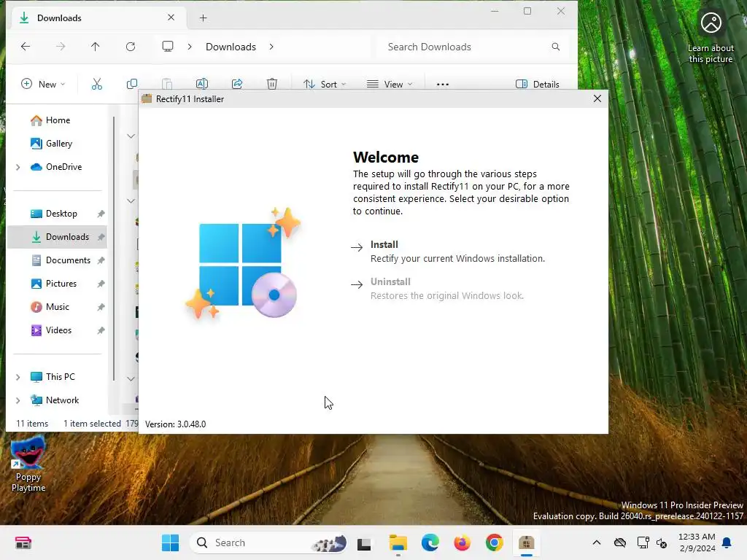The width and height of the screenshot is (747, 560).
Task: Expand chevron after Downloads breadcrumb
Action: 271,47
